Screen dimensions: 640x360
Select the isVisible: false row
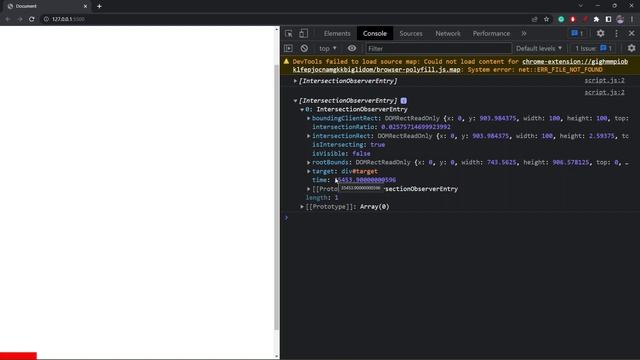click(x=341, y=154)
